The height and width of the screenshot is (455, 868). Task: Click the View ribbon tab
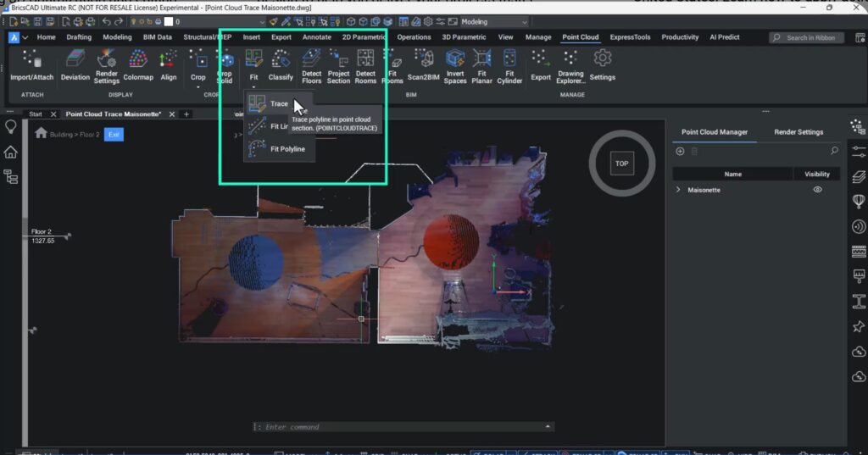[x=505, y=37]
